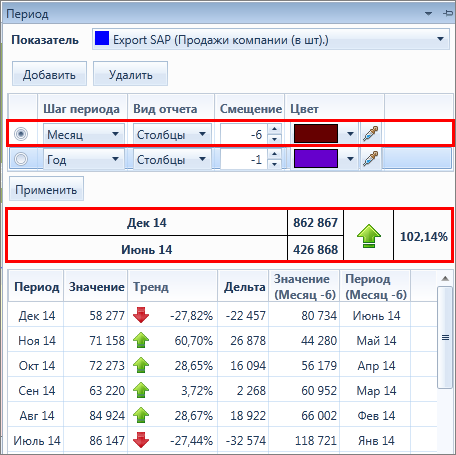
Task: Select the Месяц row radio button
Action: tap(21, 134)
